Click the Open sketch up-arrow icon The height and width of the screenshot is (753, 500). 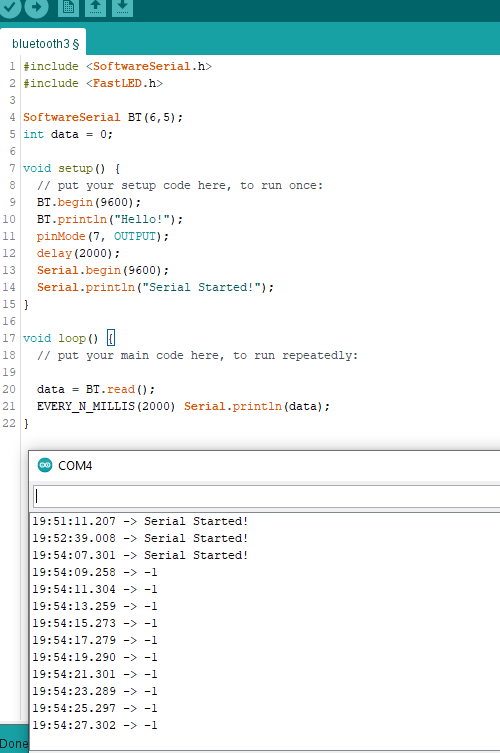[95, 7]
